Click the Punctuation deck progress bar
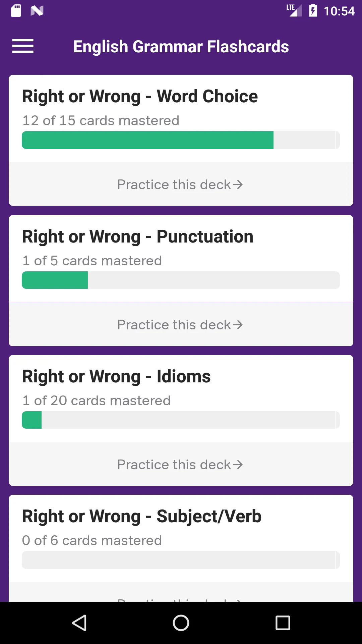The width and height of the screenshot is (362, 644). click(181, 280)
